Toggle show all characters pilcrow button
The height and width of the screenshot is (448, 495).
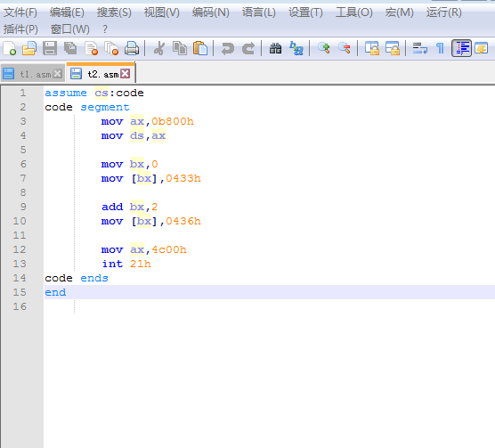coord(440,49)
